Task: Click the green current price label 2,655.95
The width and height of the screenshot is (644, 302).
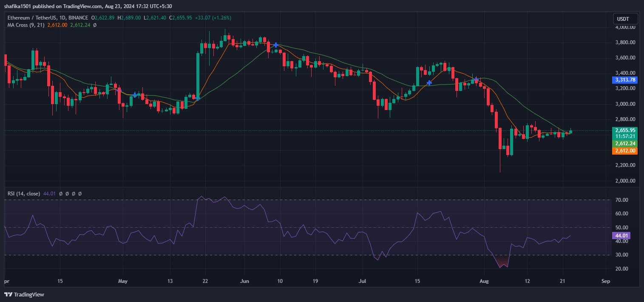Action: pyautogui.click(x=625, y=129)
